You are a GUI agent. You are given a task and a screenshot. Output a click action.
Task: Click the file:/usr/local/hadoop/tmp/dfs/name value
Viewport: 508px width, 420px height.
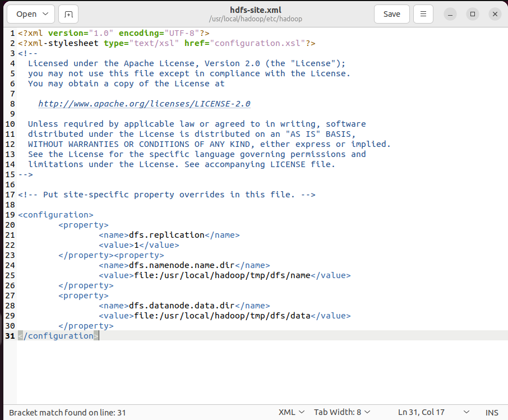(x=222, y=275)
